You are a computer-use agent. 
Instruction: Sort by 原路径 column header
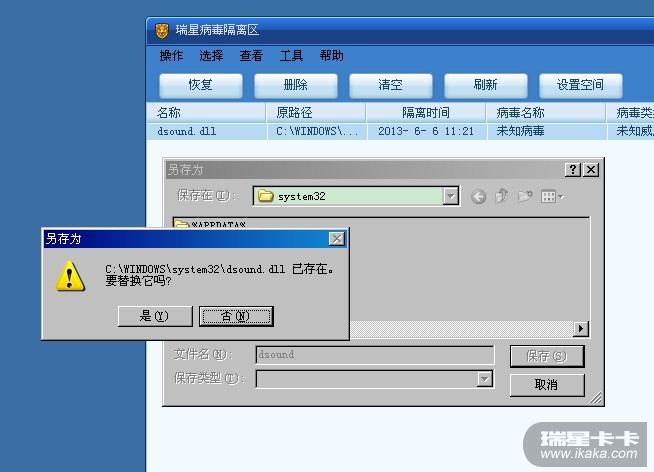pyautogui.click(x=316, y=113)
